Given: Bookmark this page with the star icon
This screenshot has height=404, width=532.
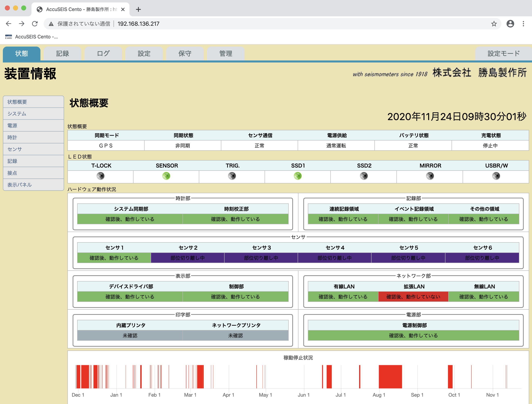Looking at the screenshot, I should click(x=494, y=23).
